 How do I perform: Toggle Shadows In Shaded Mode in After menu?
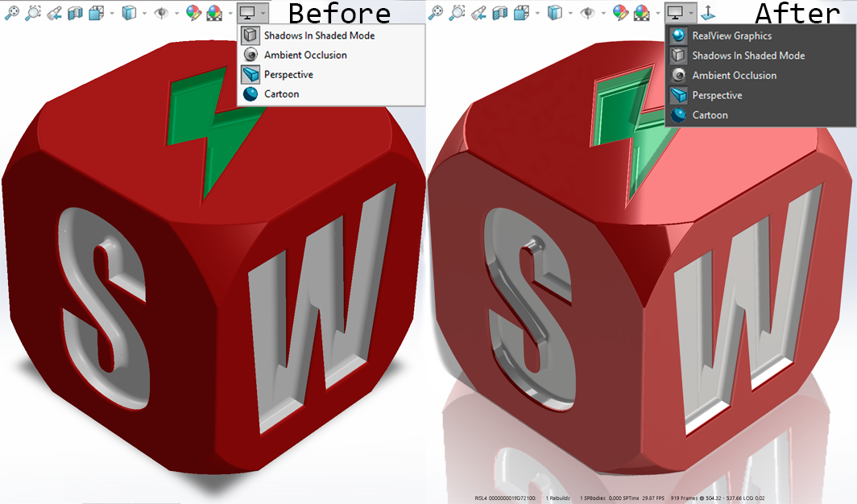760,56
